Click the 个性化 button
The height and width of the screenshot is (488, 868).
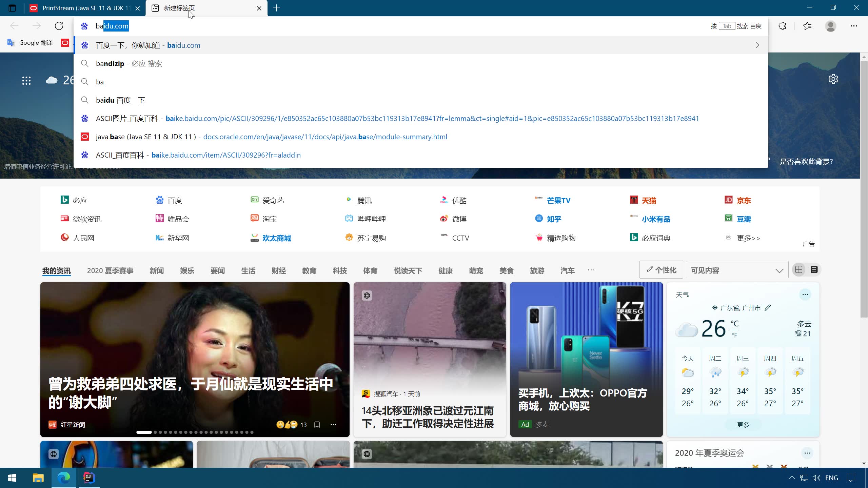[x=661, y=270]
